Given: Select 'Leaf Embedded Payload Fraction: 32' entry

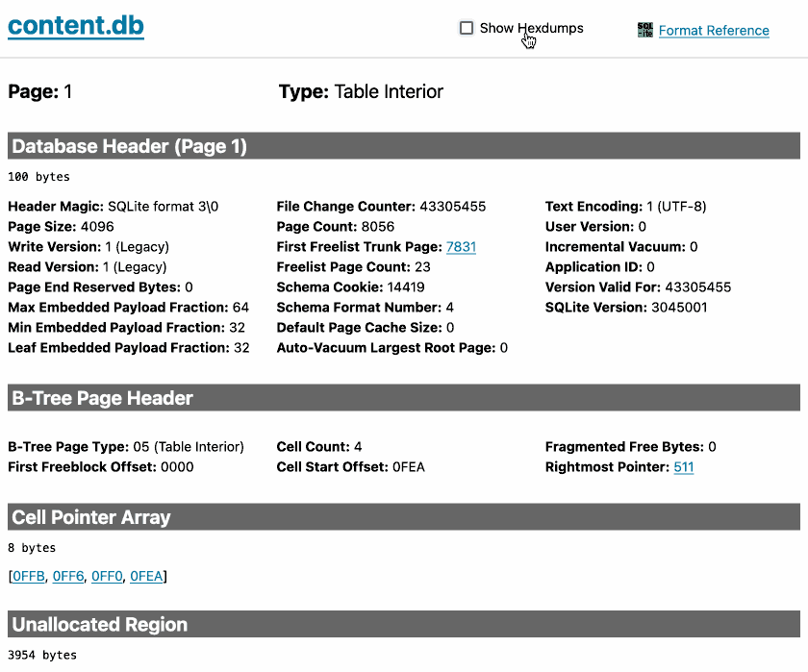Looking at the screenshot, I should point(128,348).
